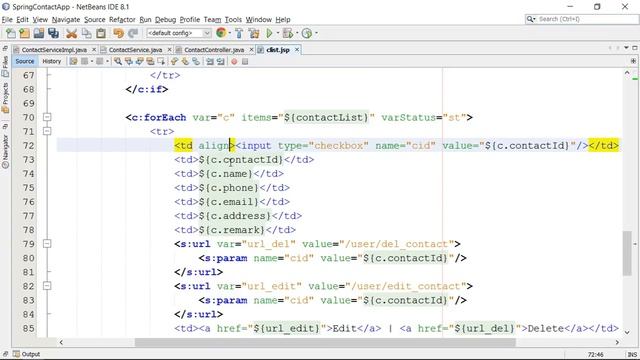This screenshot has width=640, height=360.
Task: Click the Debug Project toolbar icon
Action: [287, 33]
